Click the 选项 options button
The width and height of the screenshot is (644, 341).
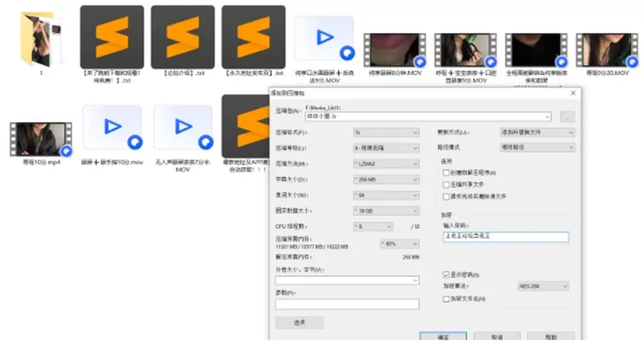pos(299,322)
